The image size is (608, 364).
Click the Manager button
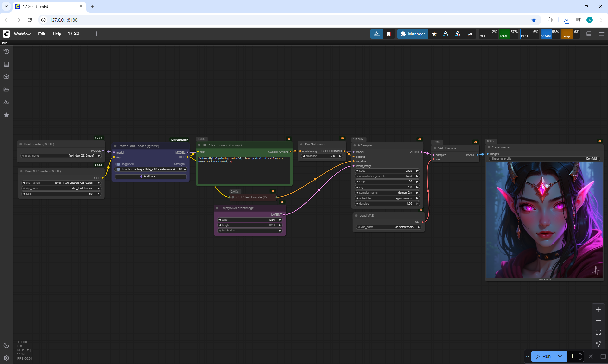click(413, 34)
